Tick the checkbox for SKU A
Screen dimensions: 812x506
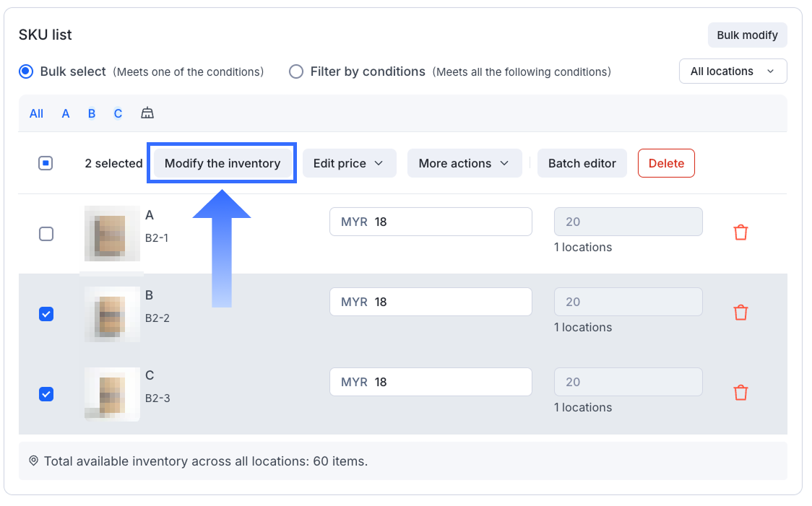(46, 234)
